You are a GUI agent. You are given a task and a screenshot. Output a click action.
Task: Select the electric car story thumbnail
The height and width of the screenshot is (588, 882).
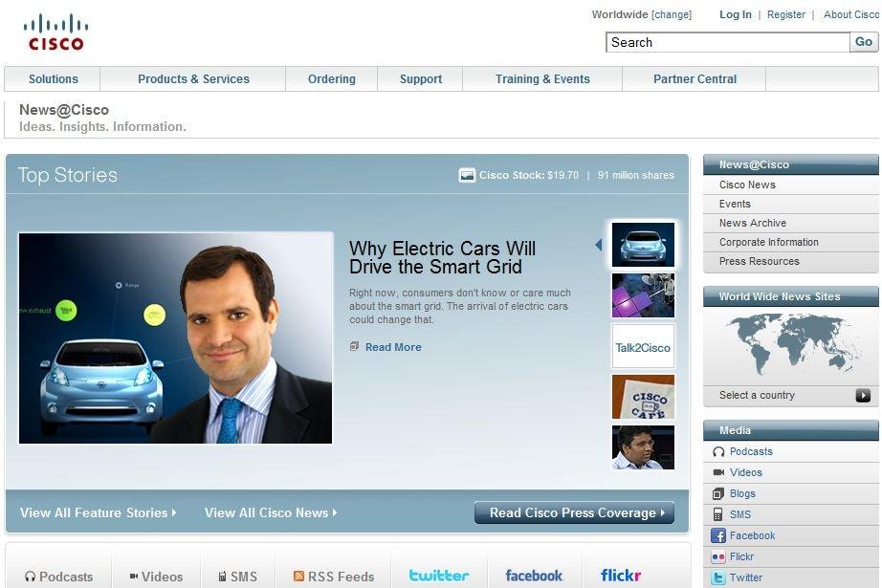pyautogui.click(x=643, y=245)
